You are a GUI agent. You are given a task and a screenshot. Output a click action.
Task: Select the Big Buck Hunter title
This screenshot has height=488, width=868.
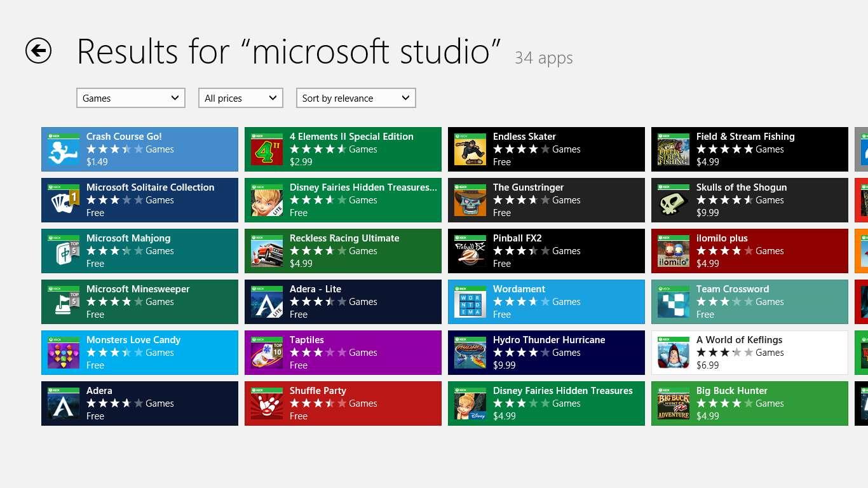click(x=732, y=391)
